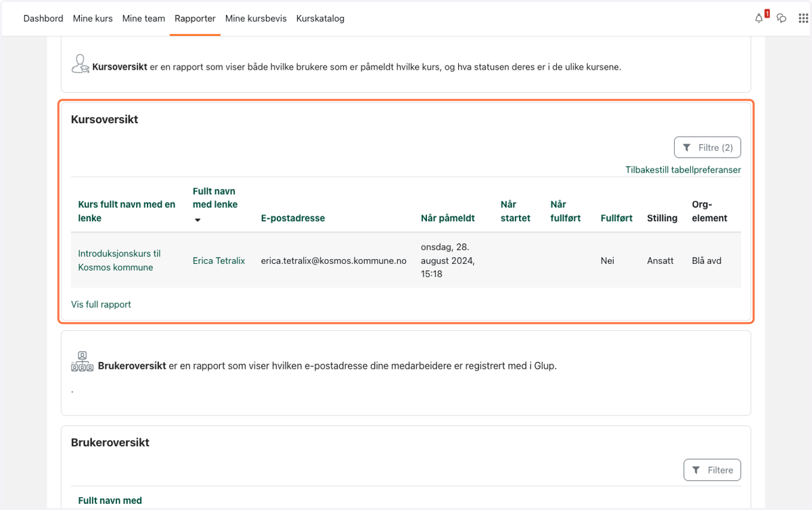Click the sort arrow under Fullt navn med lenke
The image size is (812, 510).
click(x=198, y=220)
